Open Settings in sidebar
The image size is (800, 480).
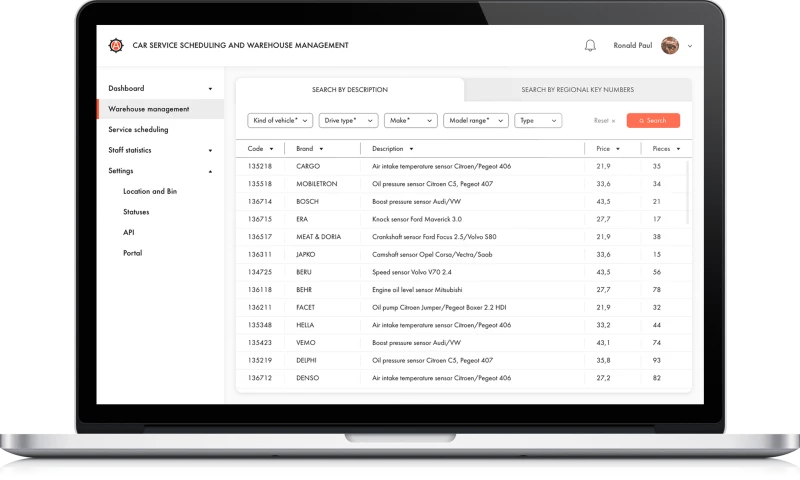click(x=120, y=171)
